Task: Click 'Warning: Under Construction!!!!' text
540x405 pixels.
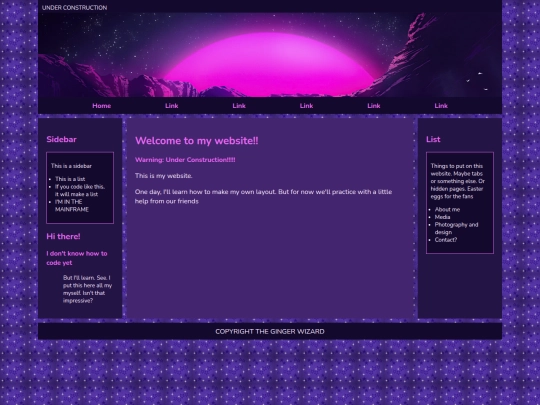Action: 185,160
